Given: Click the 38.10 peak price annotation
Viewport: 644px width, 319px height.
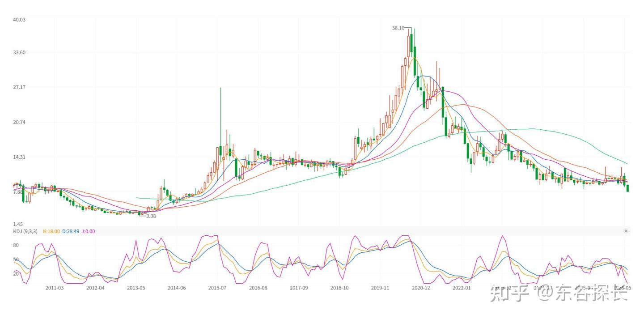Looking at the screenshot, I should click(x=398, y=28).
